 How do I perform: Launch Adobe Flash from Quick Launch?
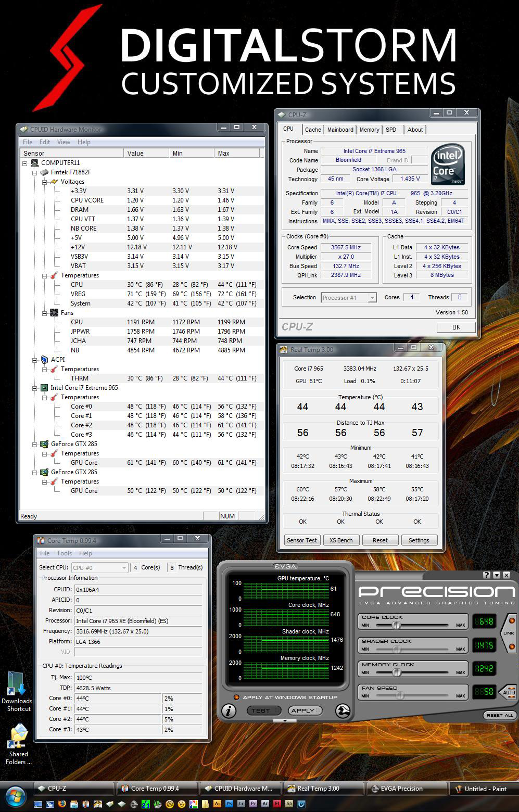pyautogui.click(x=277, y=804)
